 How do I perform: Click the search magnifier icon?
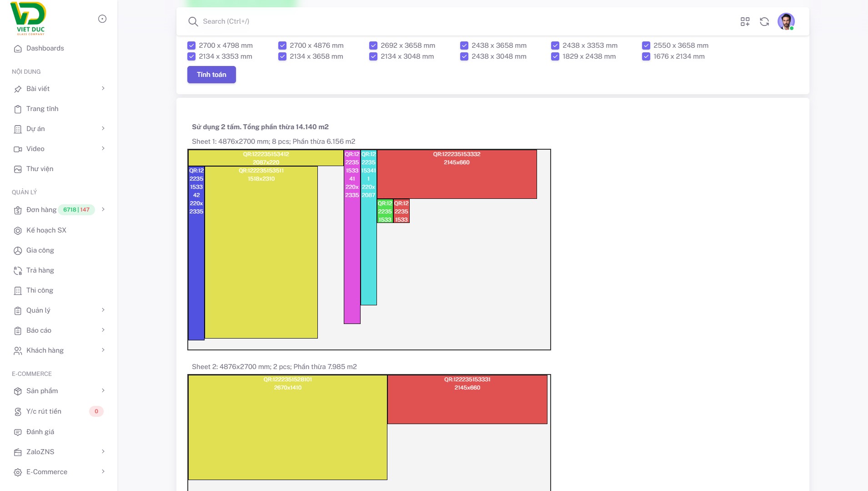click(x=193, y=21)
